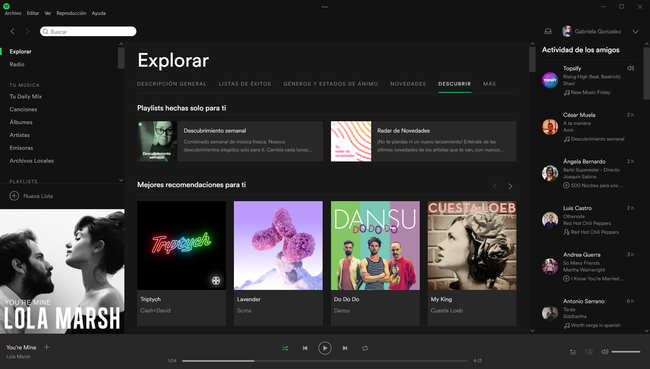Image resolution: width=650 pixels, height=369 pixels.
Task: Click the sidebar scroll down arrow
Action: [x=121, y=180]
